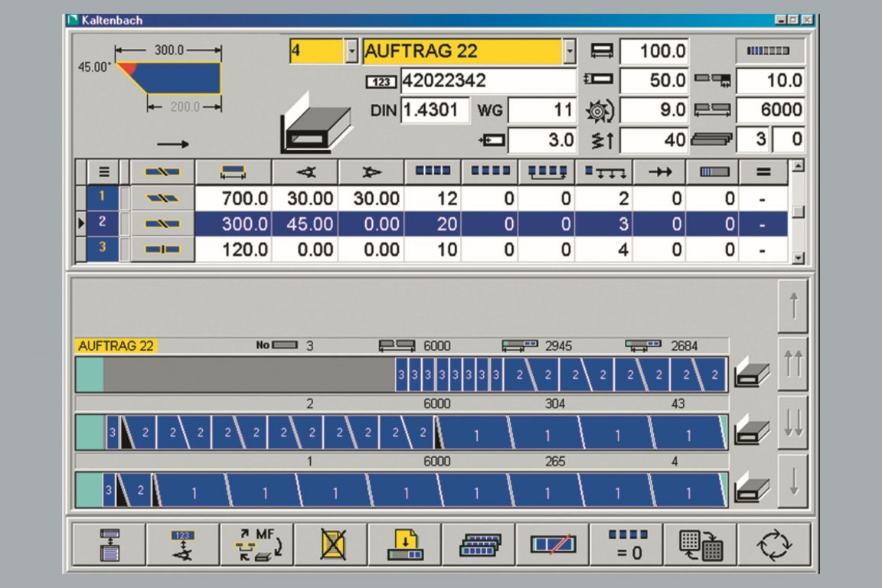
Task: Click the MF toolbar button
Action: 257,544
